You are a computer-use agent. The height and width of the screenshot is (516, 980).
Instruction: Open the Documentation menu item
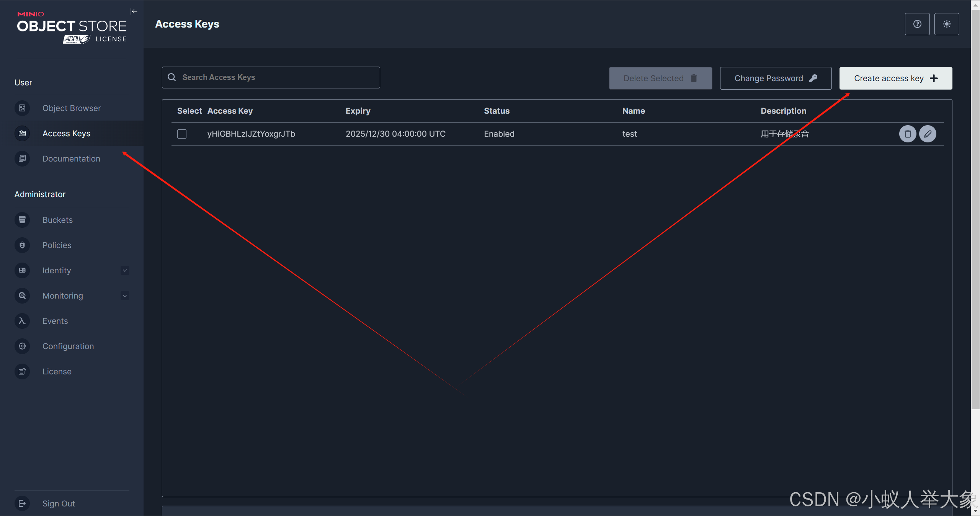(71, 159)
